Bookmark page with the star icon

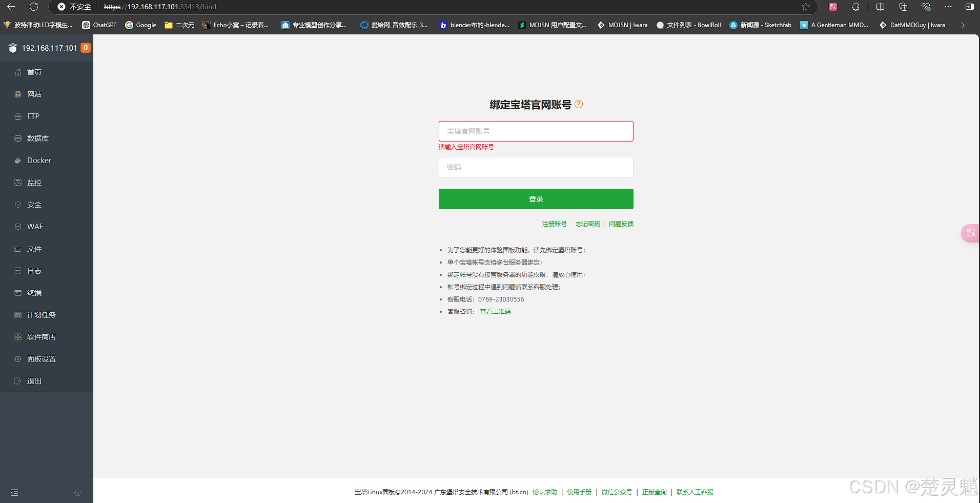click(806, 7)
